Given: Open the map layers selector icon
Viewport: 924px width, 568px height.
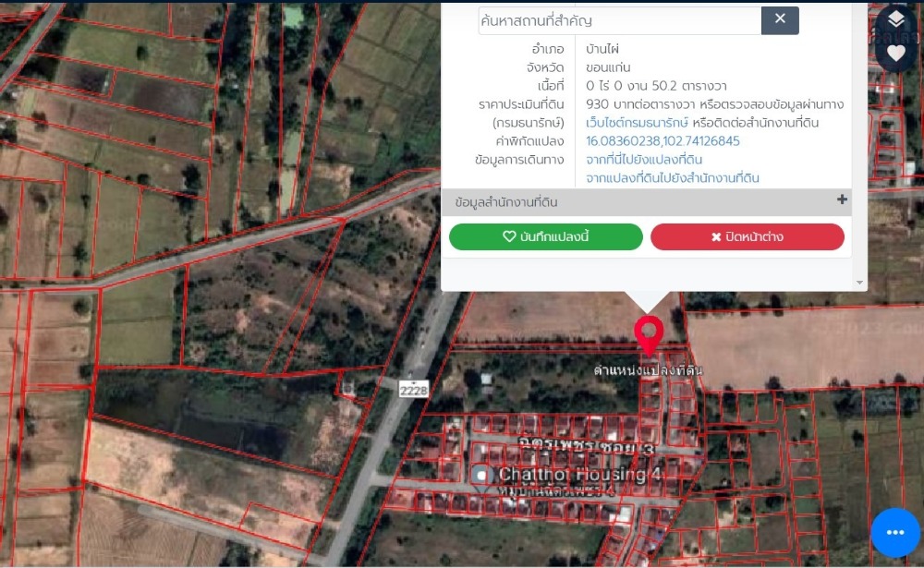Looking at the screenshot, I should [895, 20].
